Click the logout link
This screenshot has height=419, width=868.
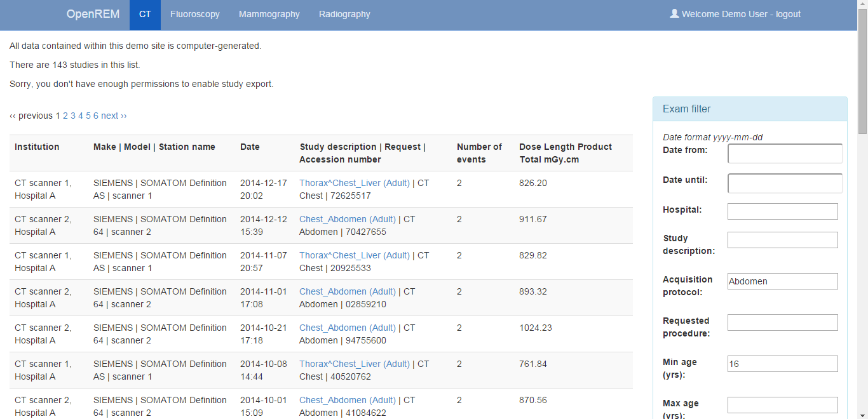click(x=788, y=14)
